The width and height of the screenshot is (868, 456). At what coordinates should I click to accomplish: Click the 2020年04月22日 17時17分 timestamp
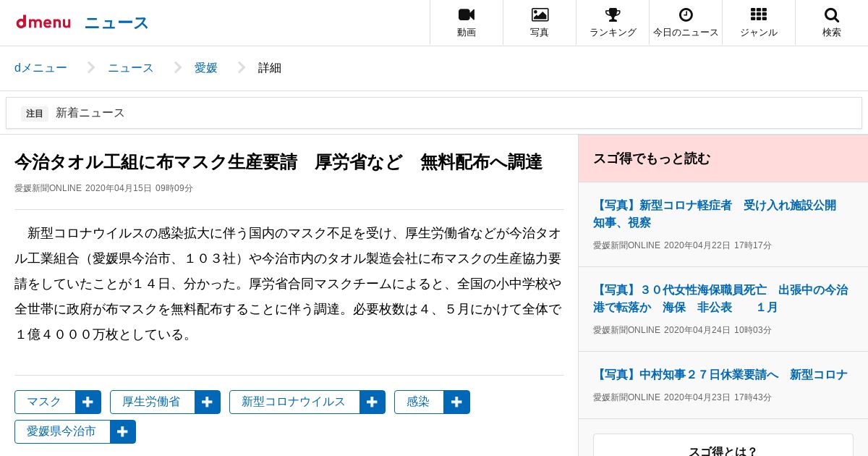pos(718,245)
